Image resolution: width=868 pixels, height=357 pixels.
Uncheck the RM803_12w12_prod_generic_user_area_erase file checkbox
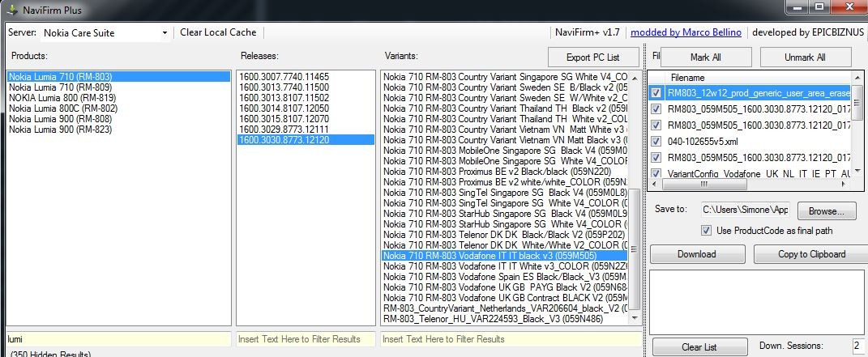pos(656,93)
